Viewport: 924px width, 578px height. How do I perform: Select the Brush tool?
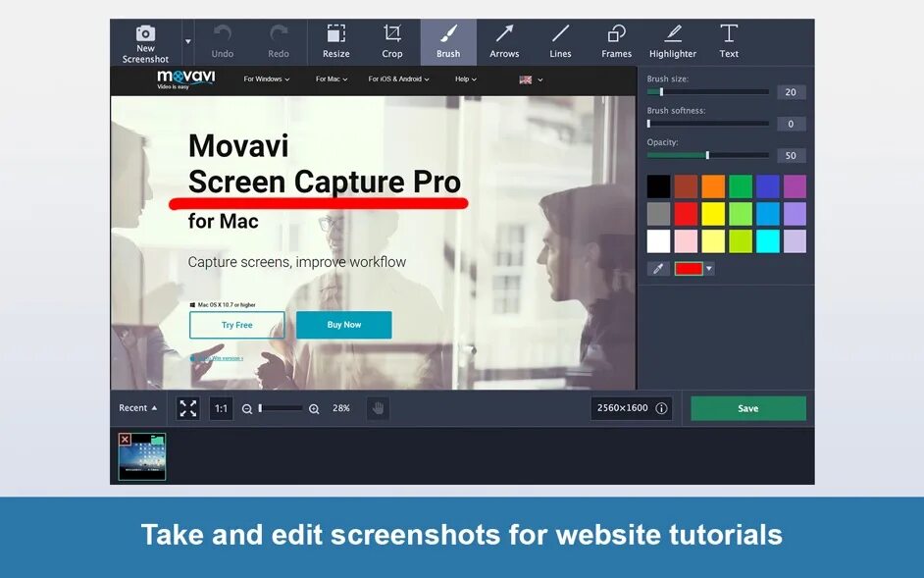[448, 42]
